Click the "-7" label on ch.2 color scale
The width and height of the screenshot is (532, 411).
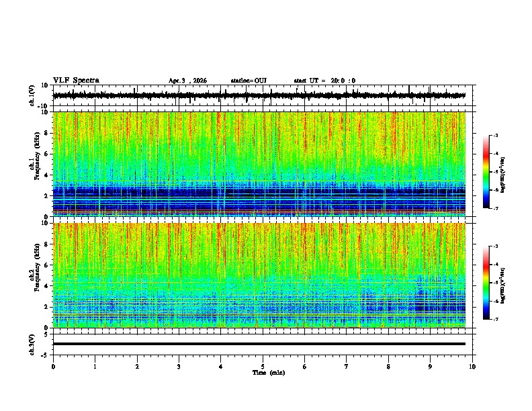pyautogui.click(x=495, y=319)
